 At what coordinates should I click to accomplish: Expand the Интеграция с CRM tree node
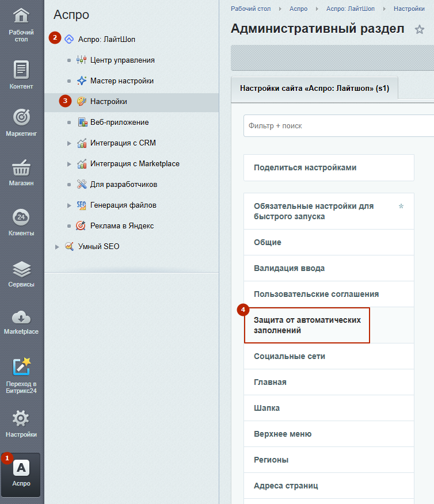tap(69, 143)
